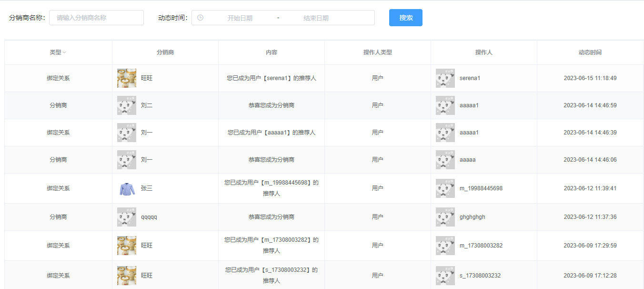This screenshot has height=289, width=644.
Task: Click the 操作人类型 column header
Action: pyautogui.click(x=378, y=52)
